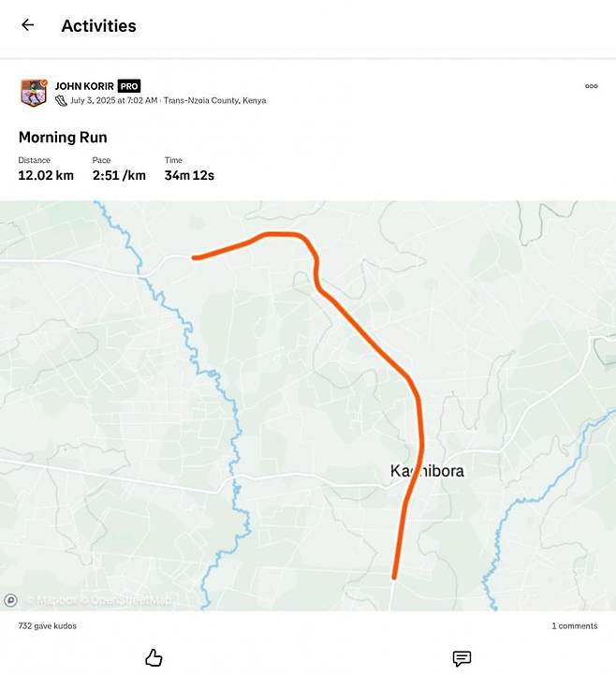
Task: Open the three-dot more options menu
Action: tap(592, 86)
